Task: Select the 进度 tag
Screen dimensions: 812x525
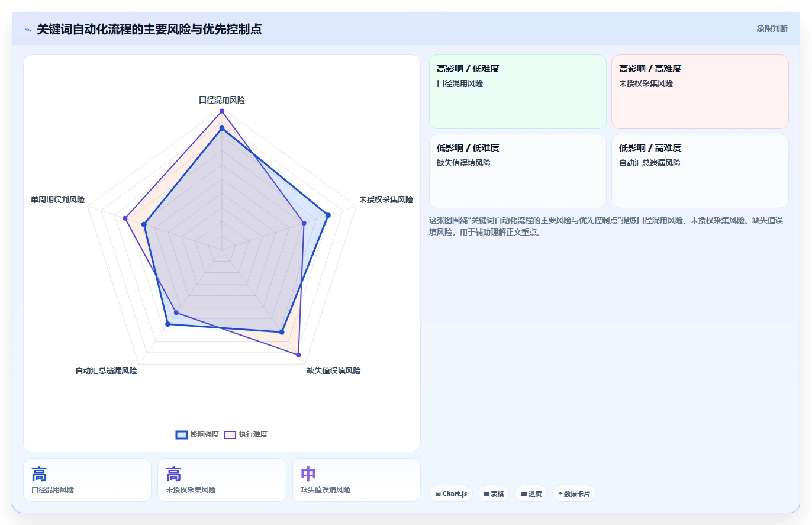Action: pos(531,494)
